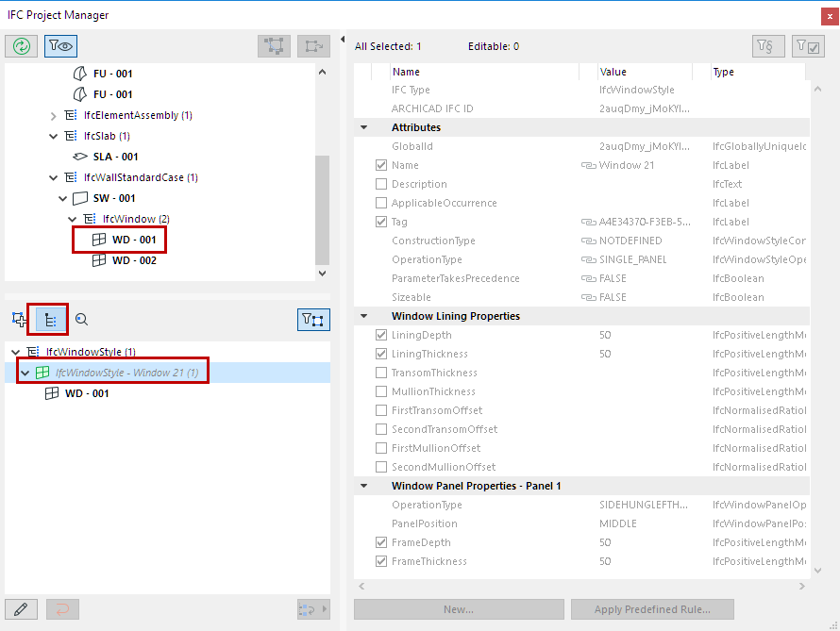
Task: Click the magnifier find icon
Action: pyautogui.click(x=81, y=320)
